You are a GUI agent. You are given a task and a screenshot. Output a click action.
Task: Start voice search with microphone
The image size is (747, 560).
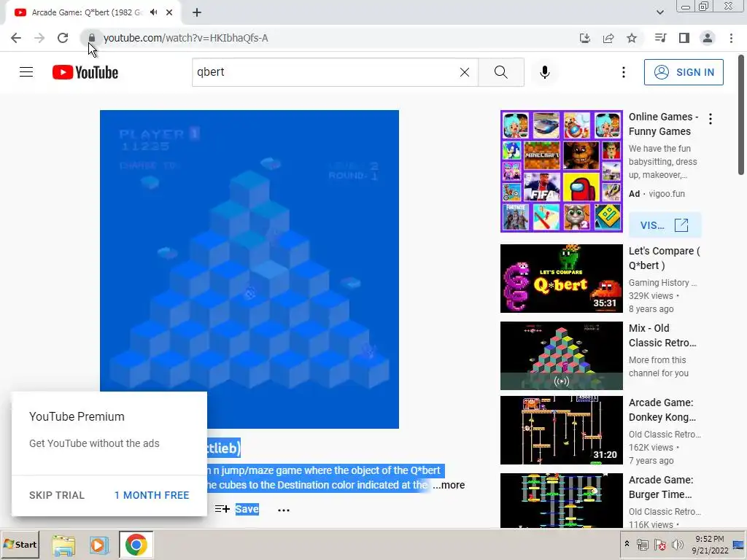(545, 72)
